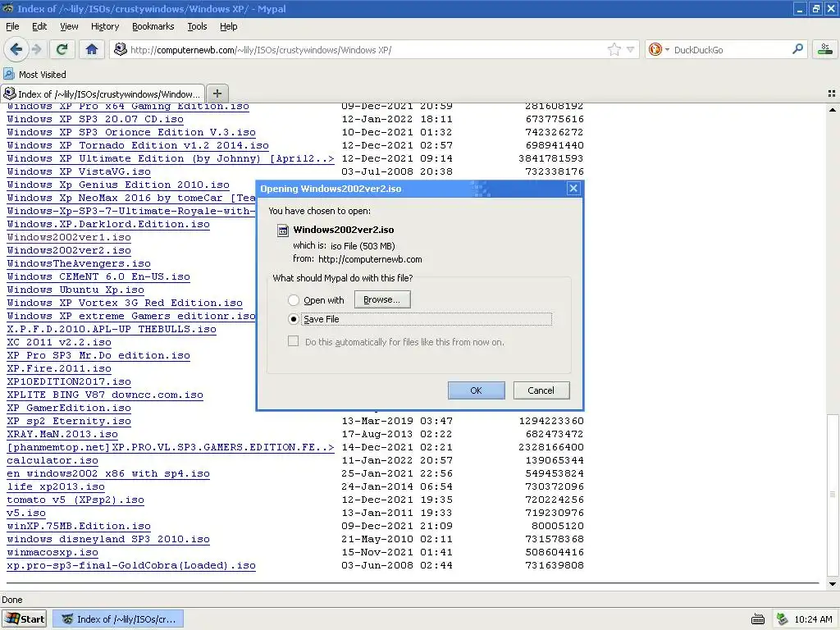This screenshot has height=630, width=840.
Task: Select the Save File radio option
Action: 293,319
